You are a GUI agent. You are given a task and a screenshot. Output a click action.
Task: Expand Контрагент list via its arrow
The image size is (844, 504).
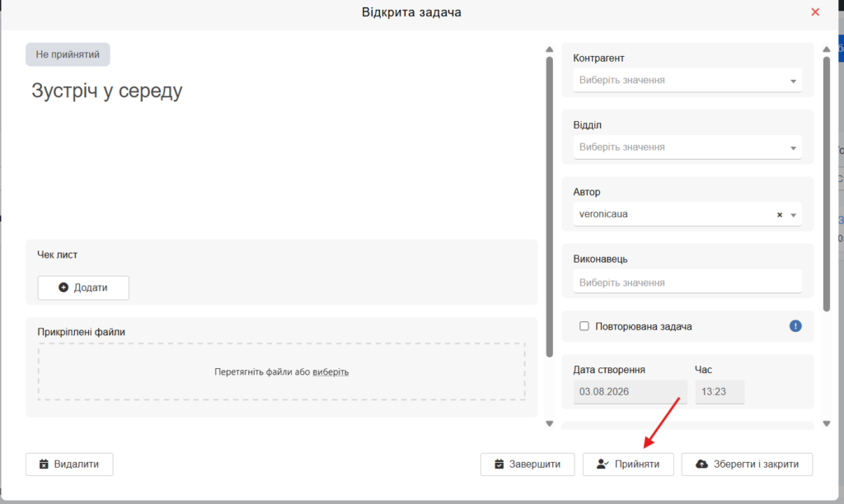pos(793,82)
